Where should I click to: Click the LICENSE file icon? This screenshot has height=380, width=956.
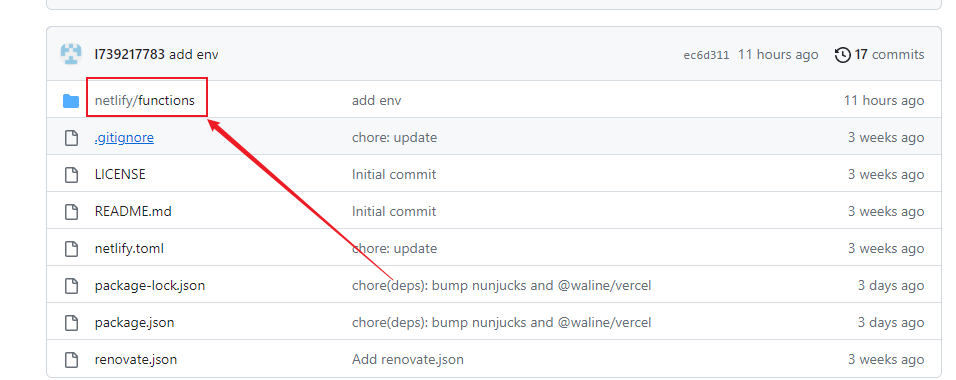tap(71, 175)
